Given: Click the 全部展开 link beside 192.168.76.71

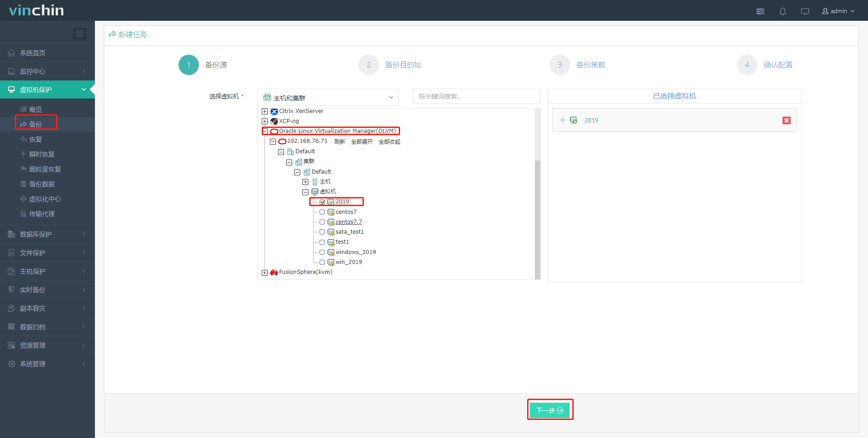Looking at the screenshot, I should pos(361,141).
